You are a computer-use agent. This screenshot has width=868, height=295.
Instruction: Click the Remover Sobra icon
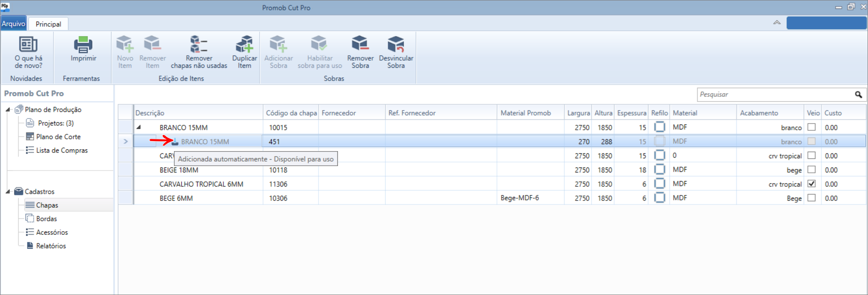point(360,44)
